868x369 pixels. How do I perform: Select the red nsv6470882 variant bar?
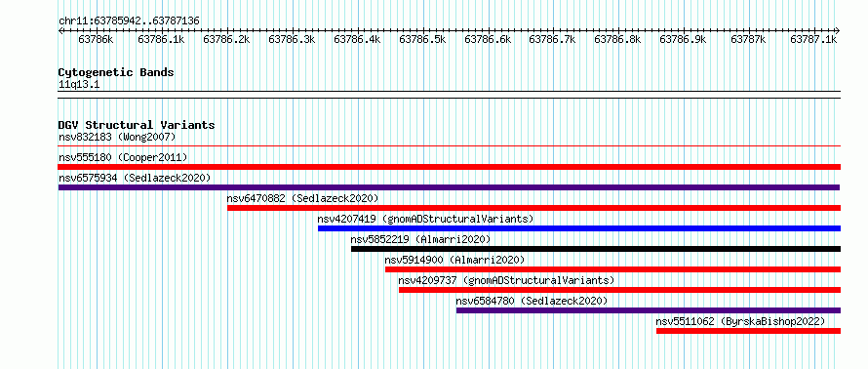coord(533,208)
